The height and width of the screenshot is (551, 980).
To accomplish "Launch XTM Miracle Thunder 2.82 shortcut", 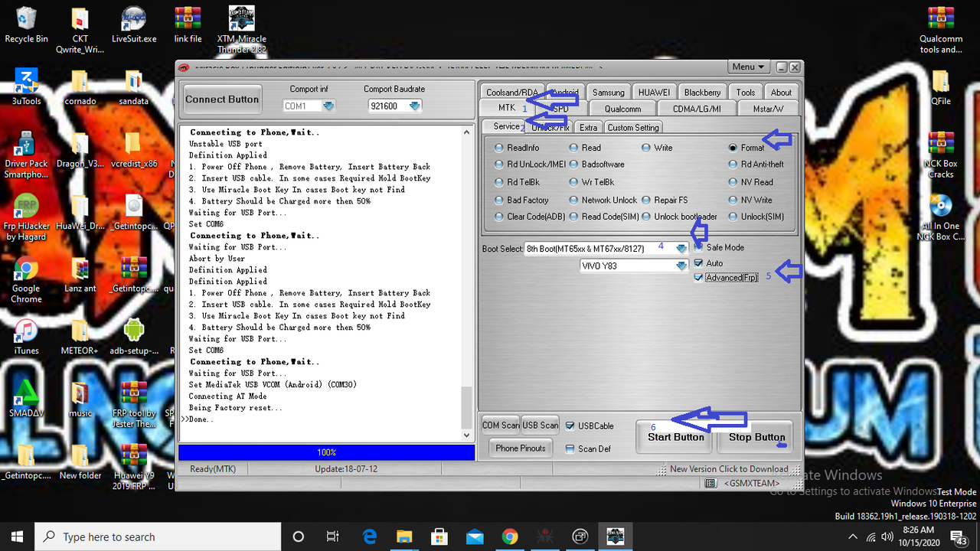I will click(241, 30).
